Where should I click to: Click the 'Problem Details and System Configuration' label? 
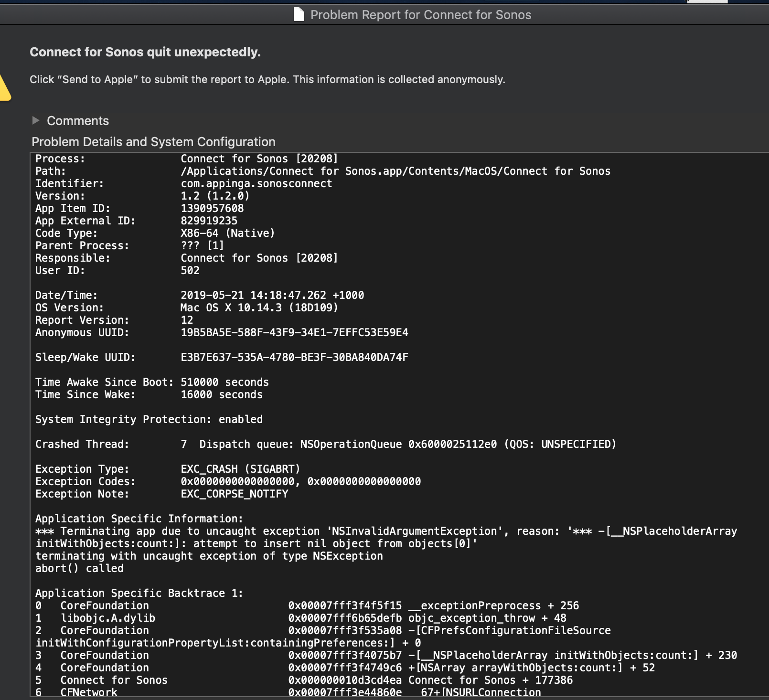click(x=153, y=142)
